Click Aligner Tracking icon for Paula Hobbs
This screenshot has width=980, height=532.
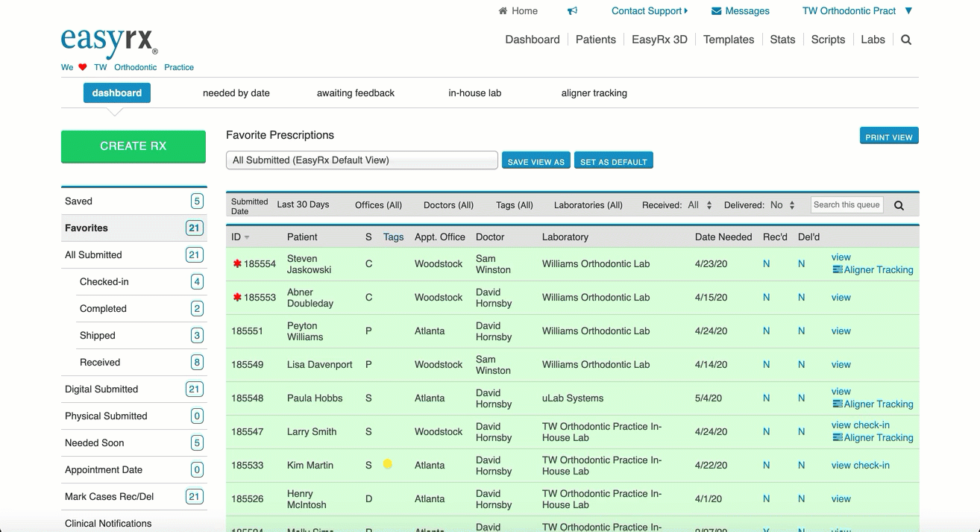[837, 404]
